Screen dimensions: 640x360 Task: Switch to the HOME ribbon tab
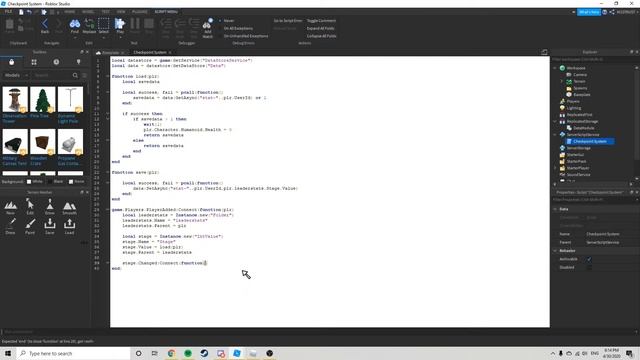69,12
